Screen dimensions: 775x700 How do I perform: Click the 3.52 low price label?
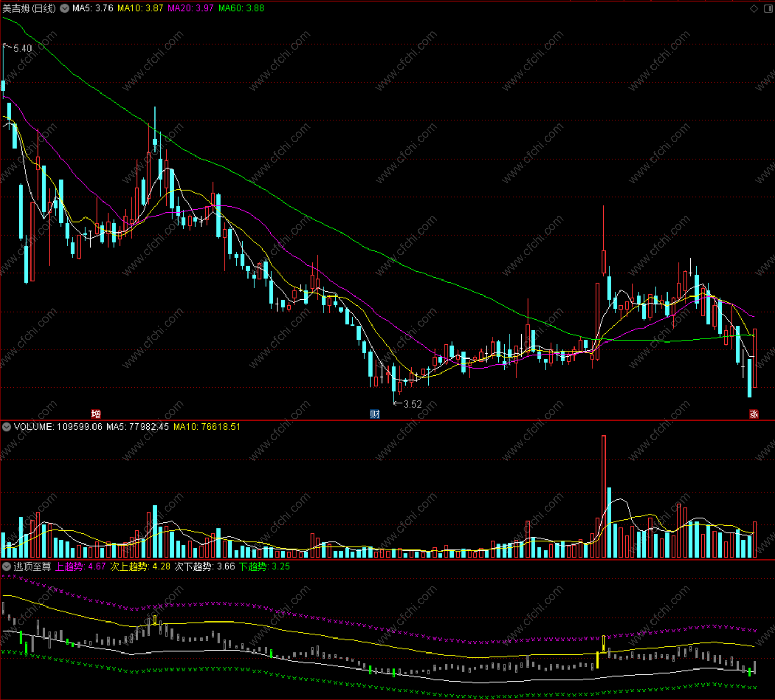pyautogui.click(x=412, y=404)
